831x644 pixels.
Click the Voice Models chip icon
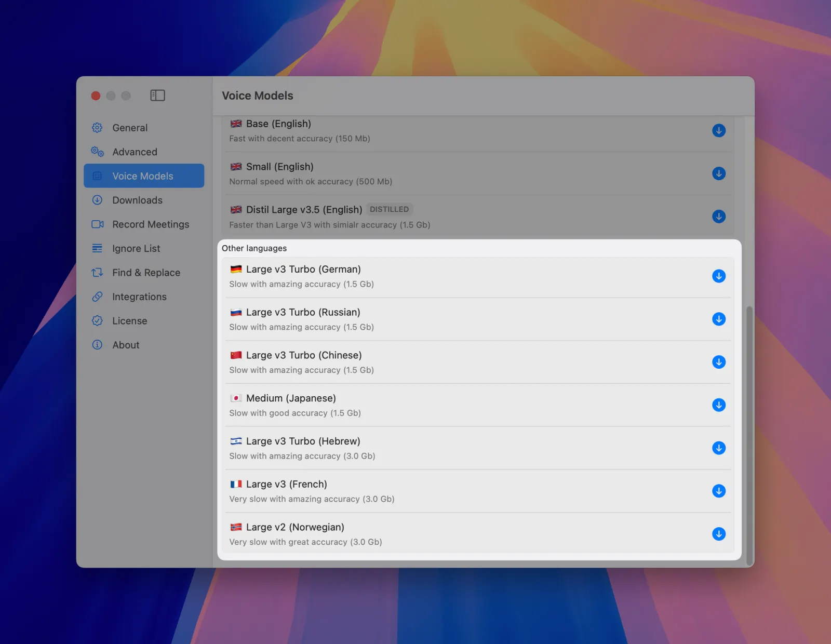click(x=97, y=176)
